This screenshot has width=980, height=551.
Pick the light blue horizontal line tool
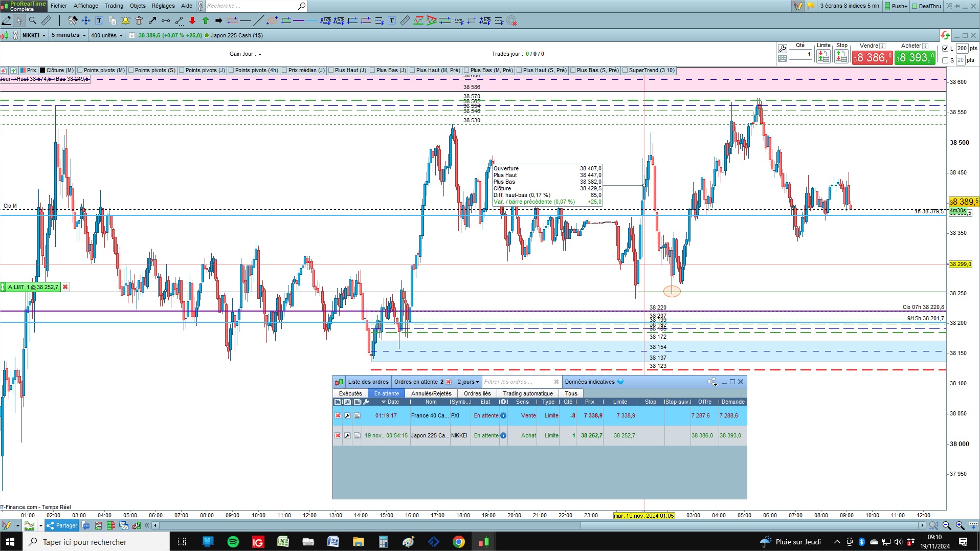(x=312, y=21)
